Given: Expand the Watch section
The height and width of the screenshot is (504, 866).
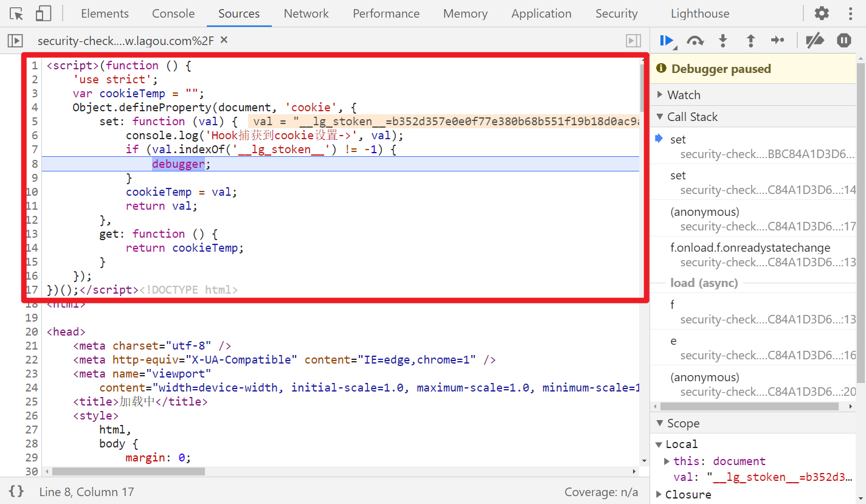Looking at the screenshot, I should [x=753, y=95].
